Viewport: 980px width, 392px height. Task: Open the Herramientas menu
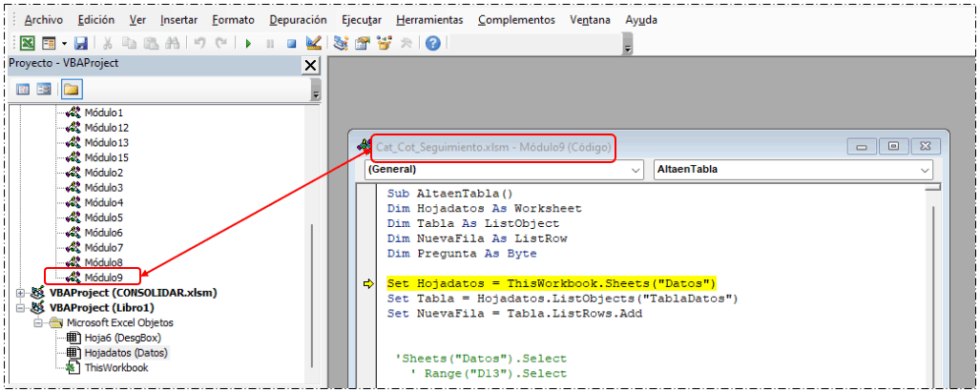[x=430, y=20]
